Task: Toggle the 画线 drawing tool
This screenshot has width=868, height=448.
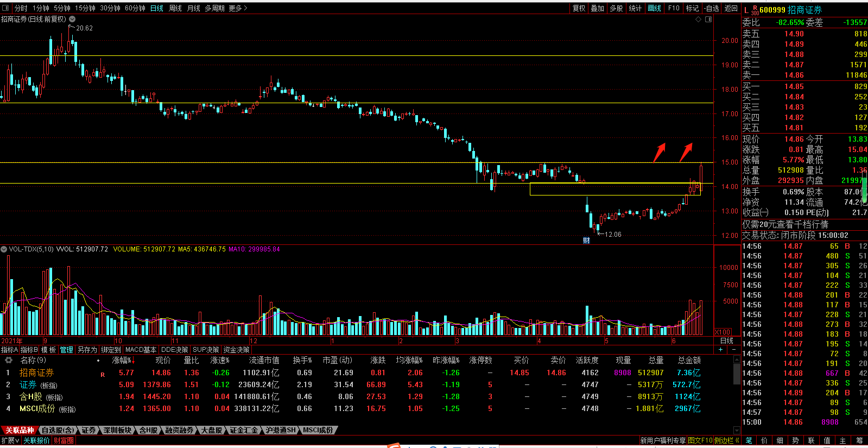Action: click(x=655, y=8)
